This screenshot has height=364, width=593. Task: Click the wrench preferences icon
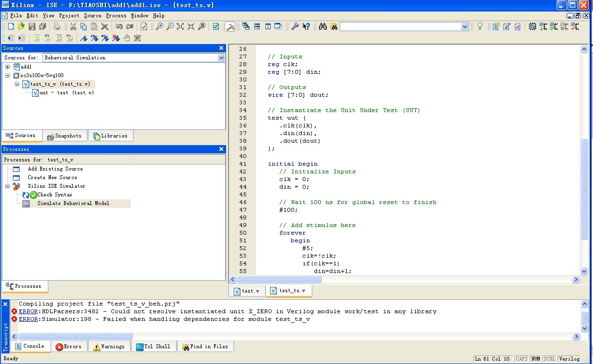(x=295, y=27)
